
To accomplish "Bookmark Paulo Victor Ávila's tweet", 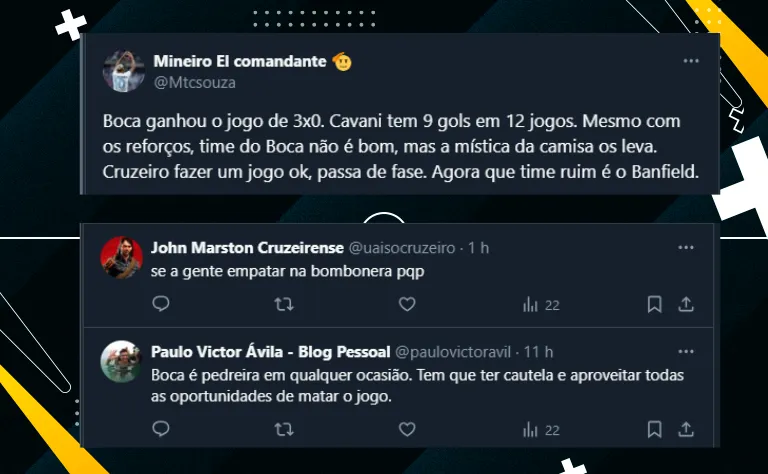I will pyautogui.click(x=654, y=429).
